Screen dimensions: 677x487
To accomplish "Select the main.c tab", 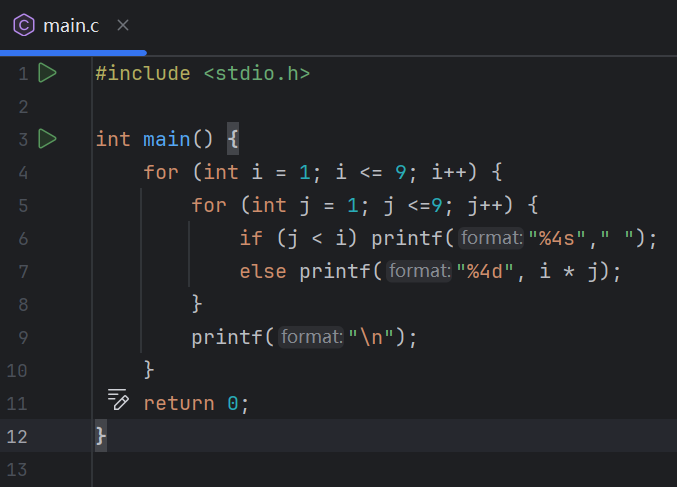I will coord(70,25).
